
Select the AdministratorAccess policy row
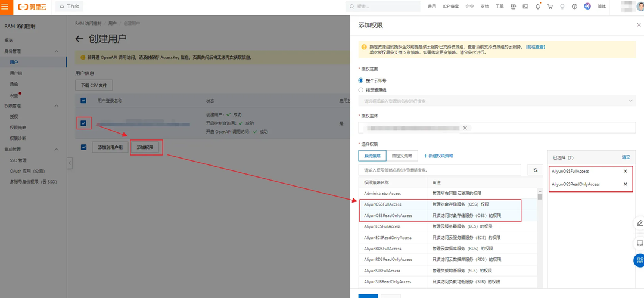tap(448, 193)
